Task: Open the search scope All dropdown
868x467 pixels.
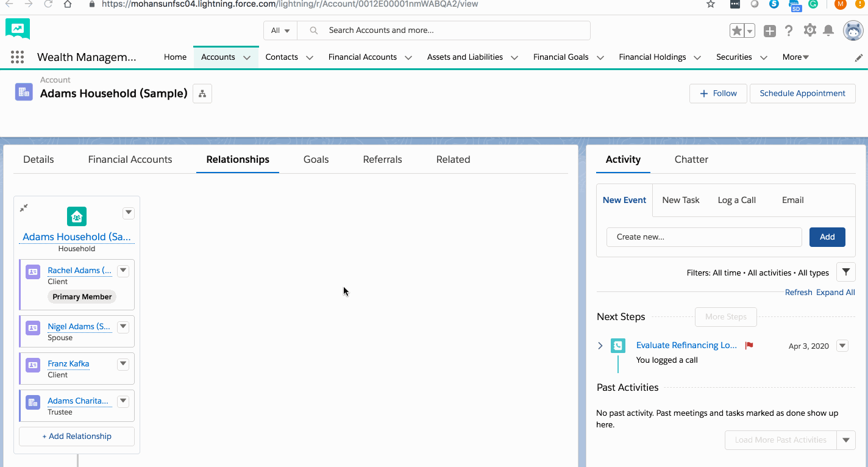Action: 280,30
